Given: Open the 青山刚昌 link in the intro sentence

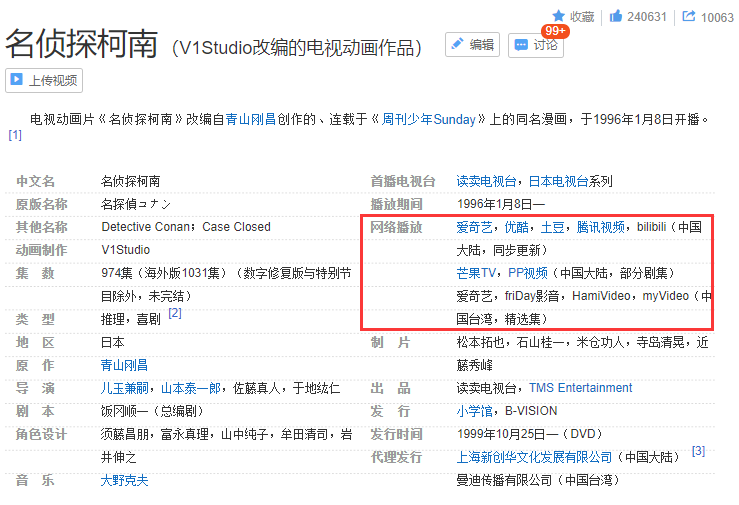Looking at the screenshot, I should click(250, 119).
